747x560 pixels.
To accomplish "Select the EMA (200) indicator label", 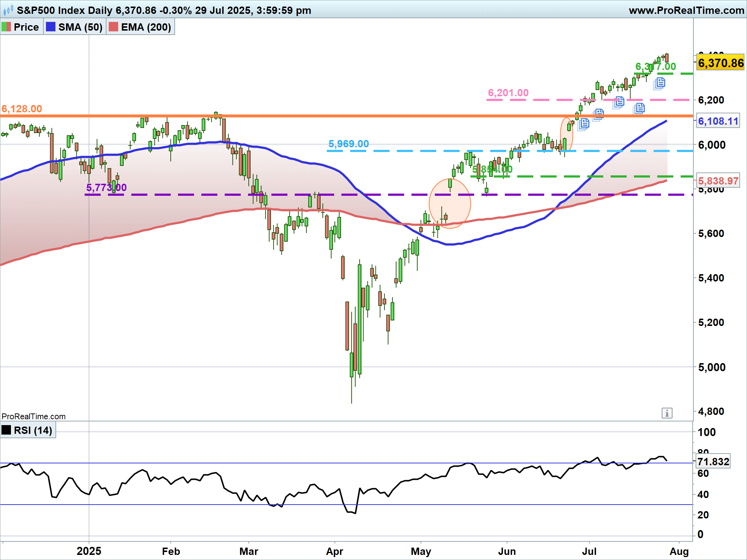I will point(146,27).
